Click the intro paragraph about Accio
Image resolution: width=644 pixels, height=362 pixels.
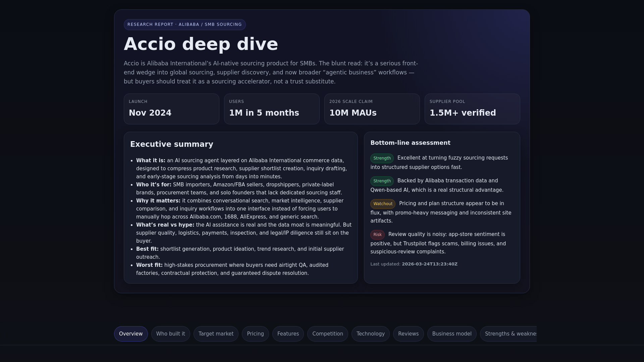(x=271, y=72)
